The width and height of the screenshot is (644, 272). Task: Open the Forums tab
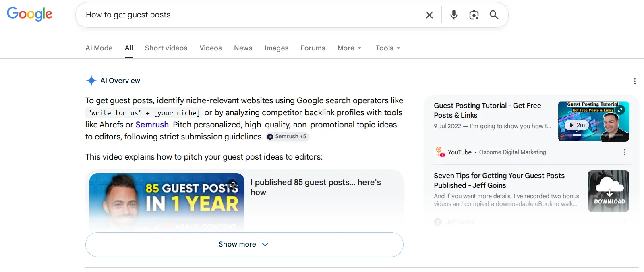click(x=313, y=48)
